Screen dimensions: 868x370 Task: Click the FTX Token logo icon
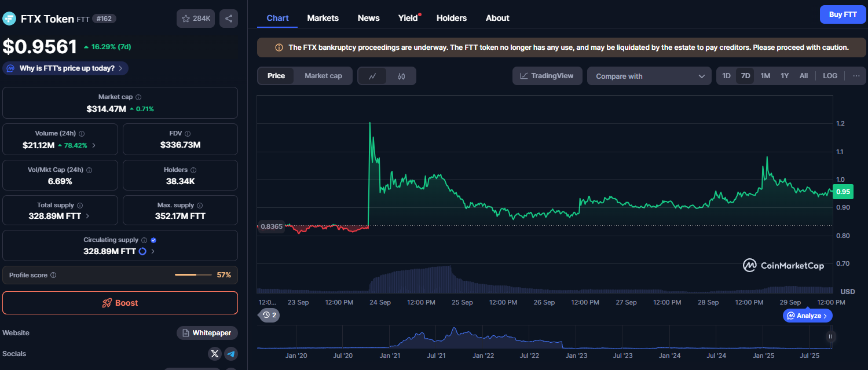pos(9,19)
